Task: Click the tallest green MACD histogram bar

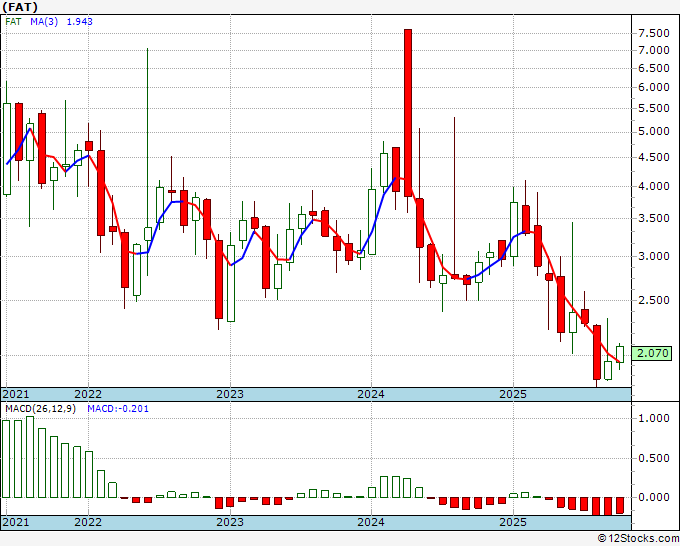Action: pyautogui.click(x=30, y=457)
